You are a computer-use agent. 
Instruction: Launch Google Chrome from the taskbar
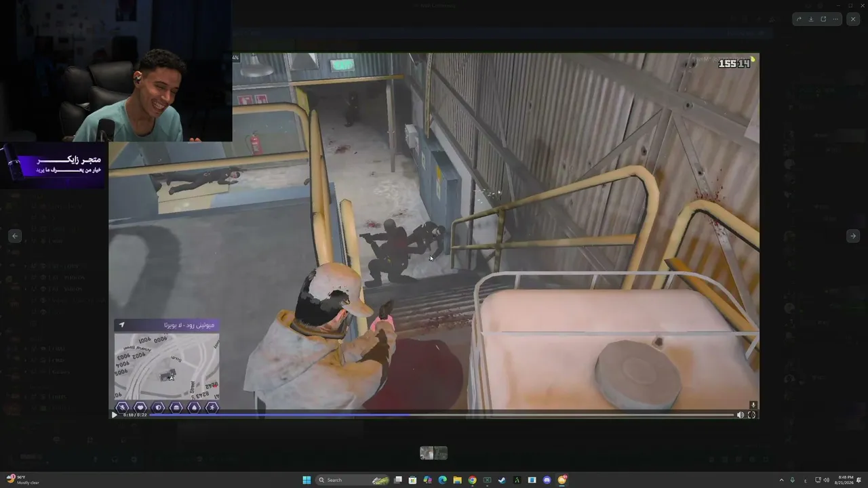(x=473, y=480)
